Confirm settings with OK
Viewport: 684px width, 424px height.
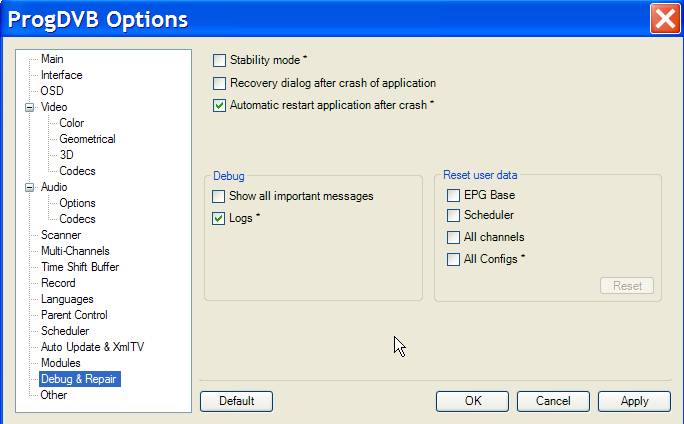pyautogui.click(x=472, y=401)
